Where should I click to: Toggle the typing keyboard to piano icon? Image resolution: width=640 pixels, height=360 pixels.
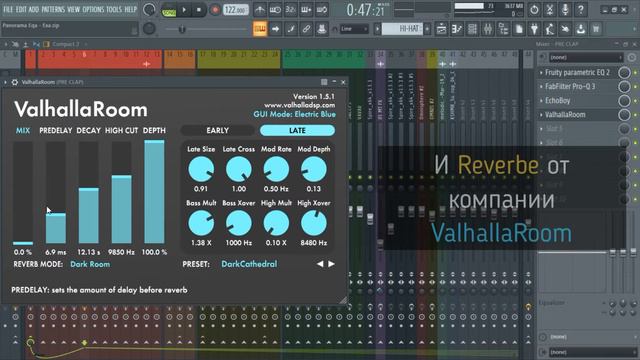(x=260, y=29)
